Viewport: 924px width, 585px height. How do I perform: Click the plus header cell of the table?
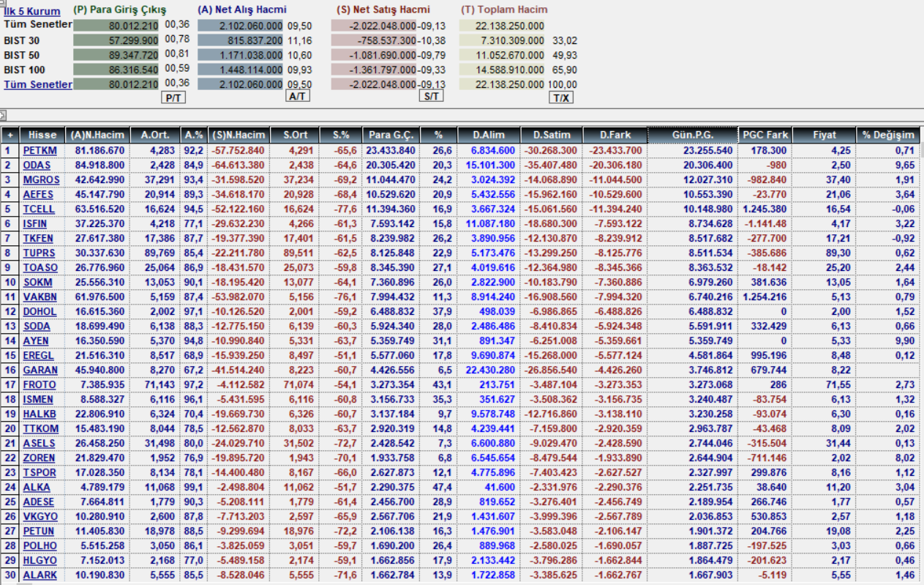[10, 135]
